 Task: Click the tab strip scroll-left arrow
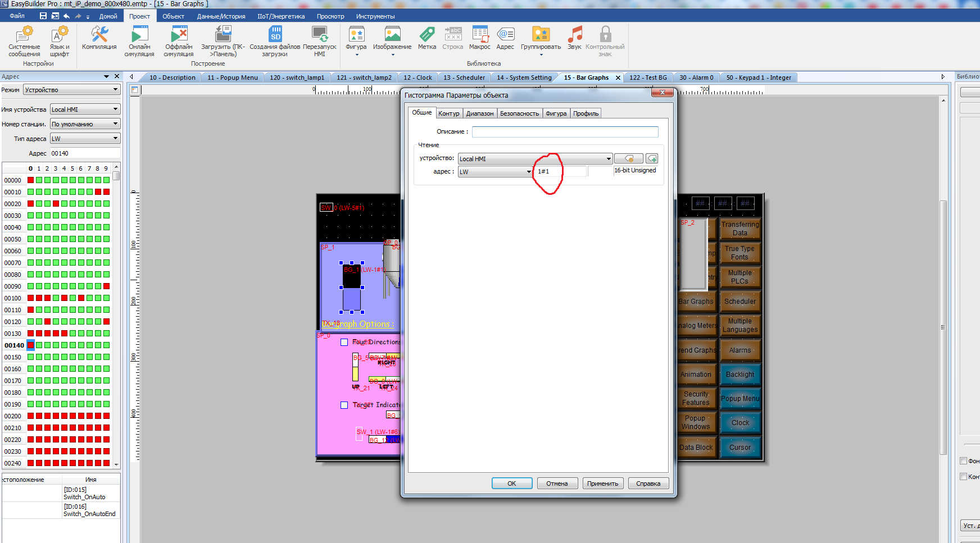click(131, 77)
